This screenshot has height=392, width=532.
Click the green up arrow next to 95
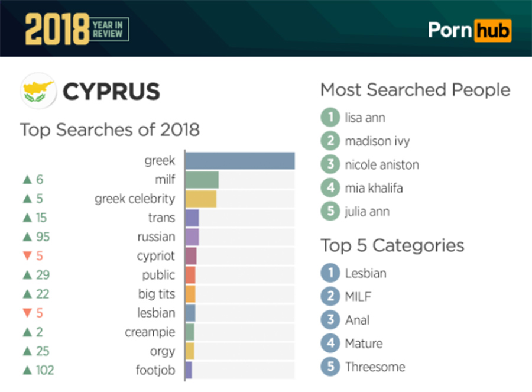[27, 237]
